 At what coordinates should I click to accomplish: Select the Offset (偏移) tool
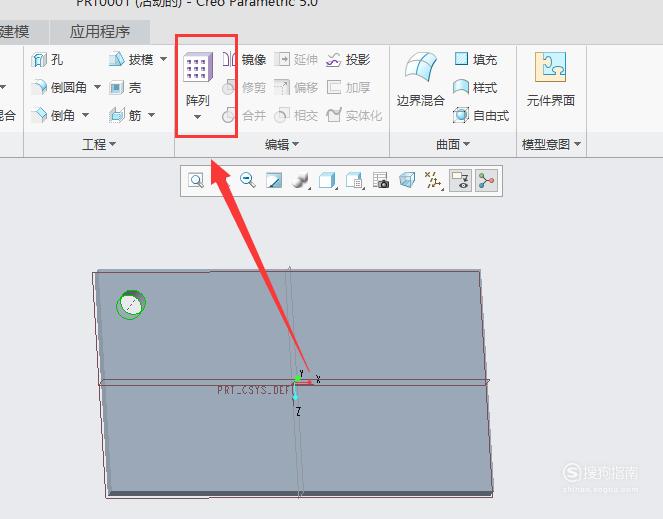(296, 88)
